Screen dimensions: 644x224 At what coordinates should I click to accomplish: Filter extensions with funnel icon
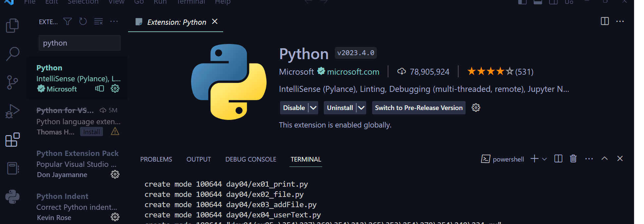68,21
